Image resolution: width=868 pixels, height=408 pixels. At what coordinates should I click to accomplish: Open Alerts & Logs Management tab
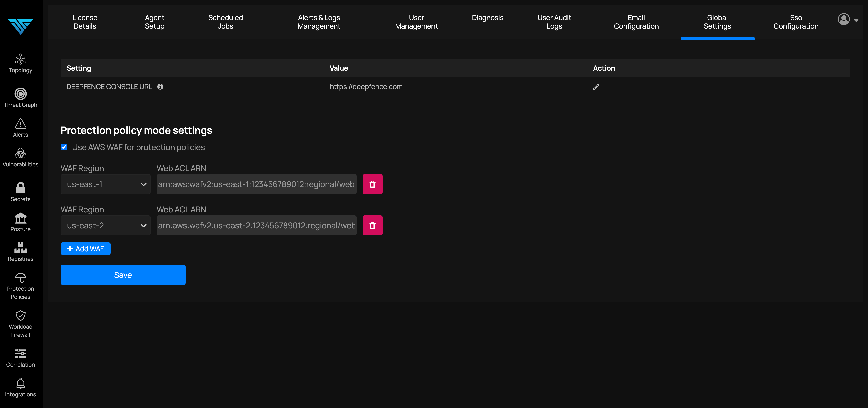pyautogui.click(x=319, y=22)
